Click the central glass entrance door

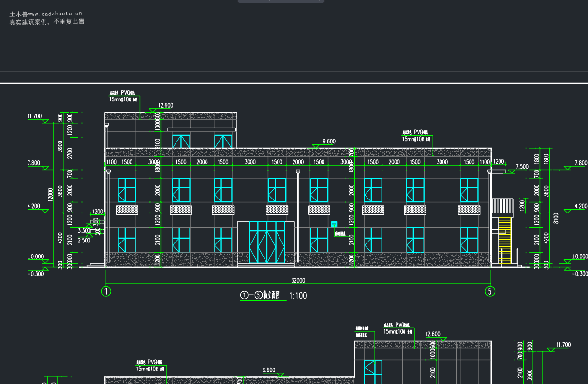[266, 242]
